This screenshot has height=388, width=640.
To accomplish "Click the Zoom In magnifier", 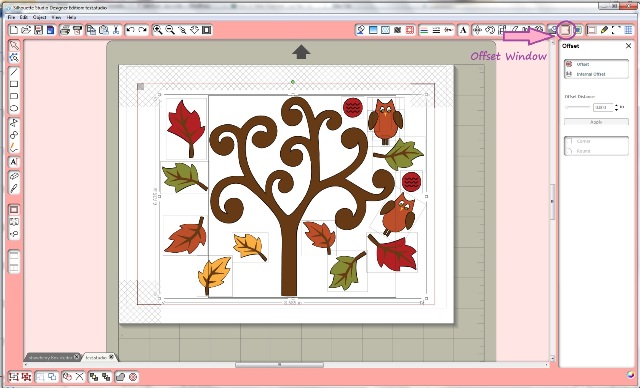I will pos(157,30).
